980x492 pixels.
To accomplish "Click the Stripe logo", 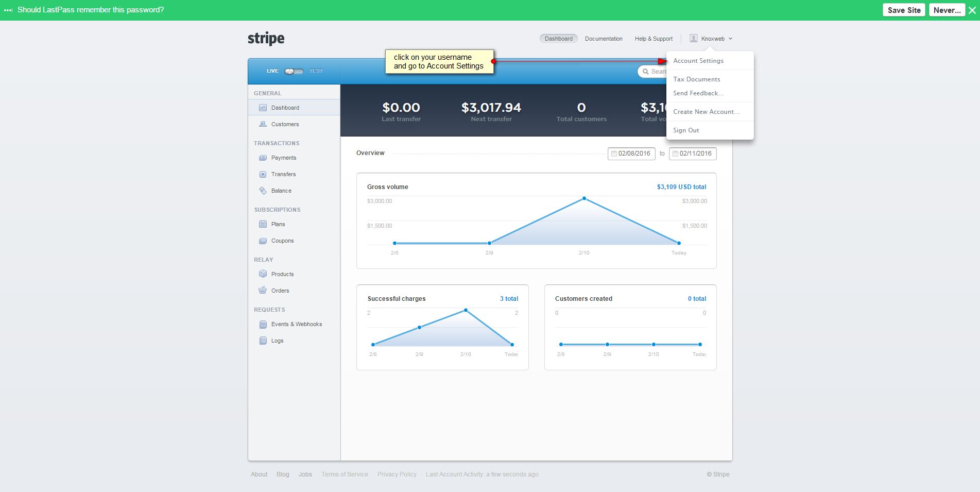I will coord(266,39).
